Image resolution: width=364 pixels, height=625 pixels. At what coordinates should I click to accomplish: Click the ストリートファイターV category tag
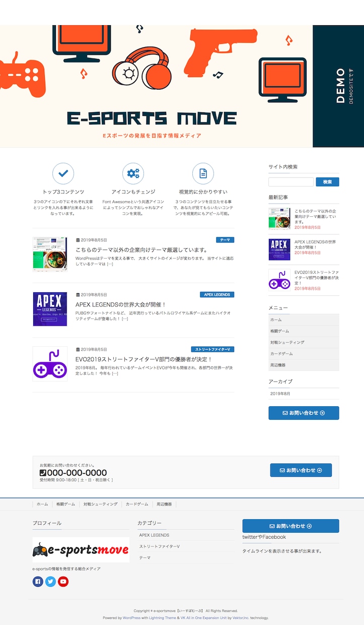click(212, 349)
